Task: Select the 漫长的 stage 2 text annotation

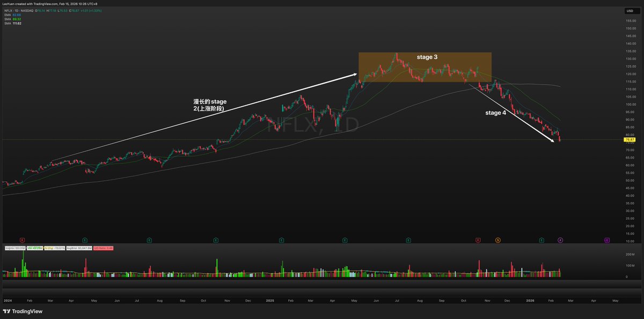Action: point(210,105)
